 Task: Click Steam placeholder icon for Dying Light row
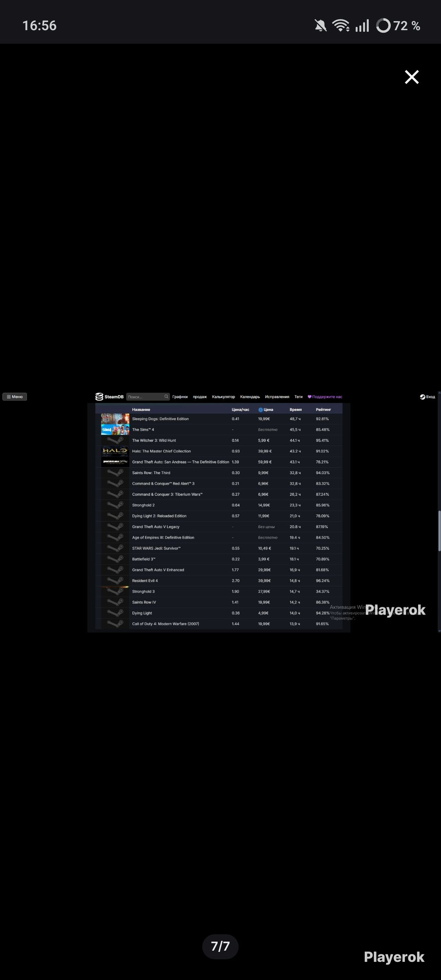[x=115, y=613]
